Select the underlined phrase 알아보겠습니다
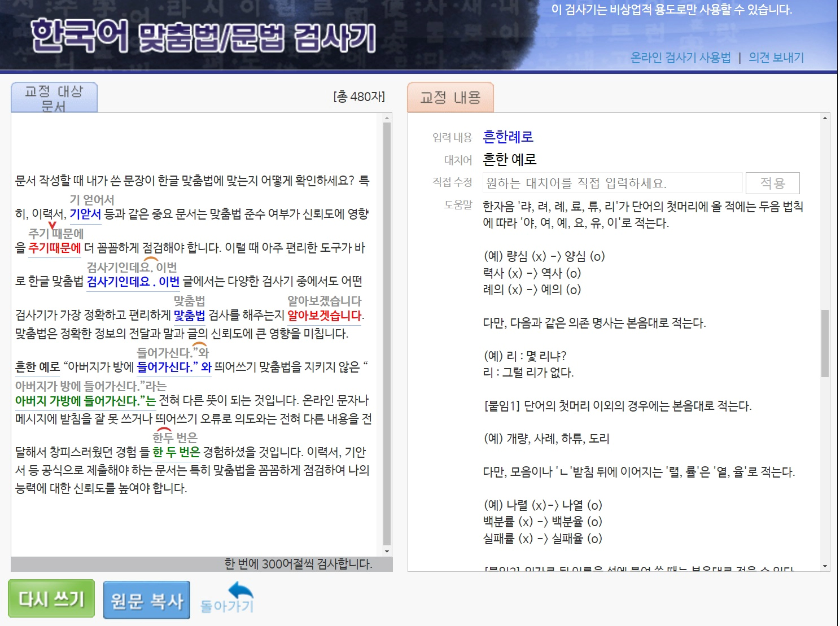The width and height of the screenshot is (840, 626). click(x=325, y=312)
